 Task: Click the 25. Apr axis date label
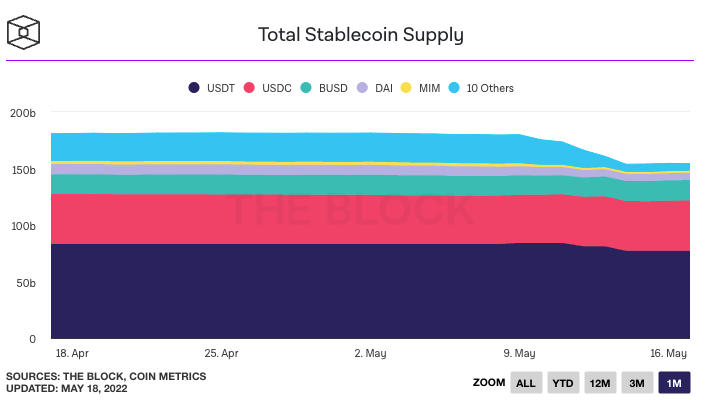click(x=221, y=353)
